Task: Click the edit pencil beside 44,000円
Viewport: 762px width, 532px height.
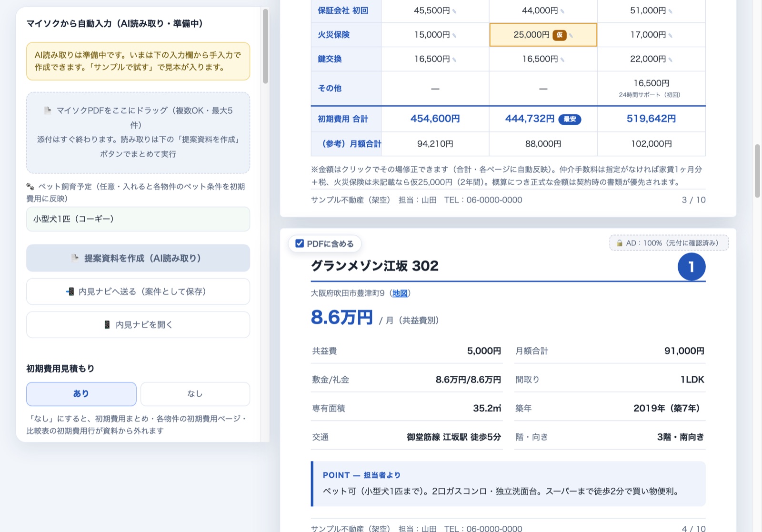Action: 562,11
